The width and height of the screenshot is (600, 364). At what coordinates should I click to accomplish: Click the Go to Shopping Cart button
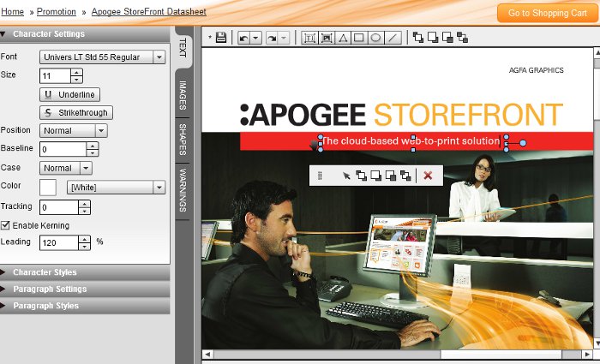click(x=547, y=13)
